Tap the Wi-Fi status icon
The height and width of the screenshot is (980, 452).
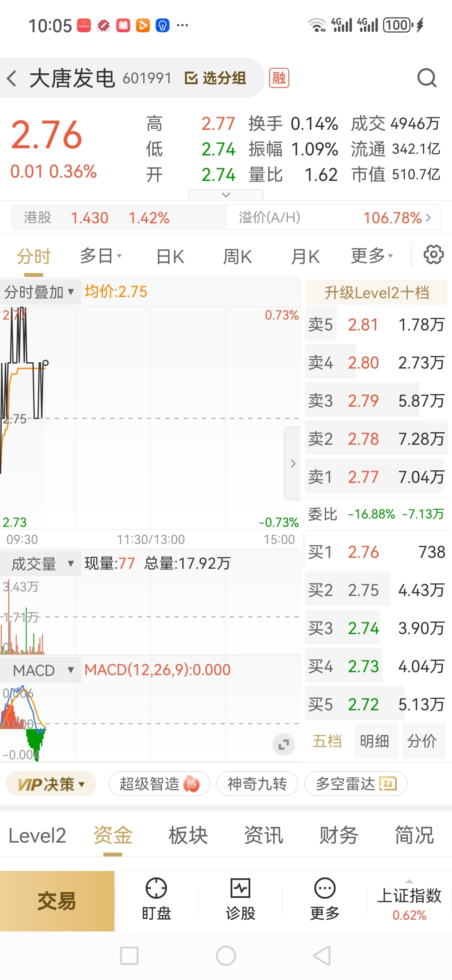click(317, 25)
